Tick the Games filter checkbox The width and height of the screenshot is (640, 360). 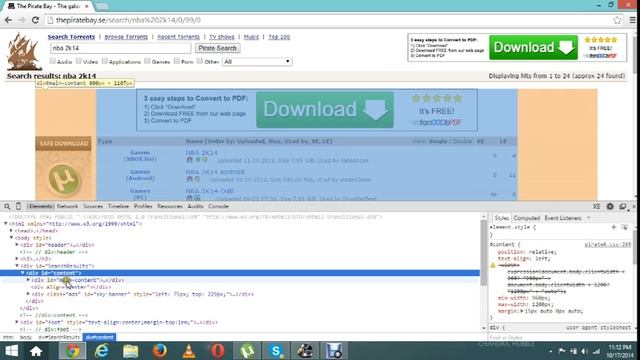147,61
